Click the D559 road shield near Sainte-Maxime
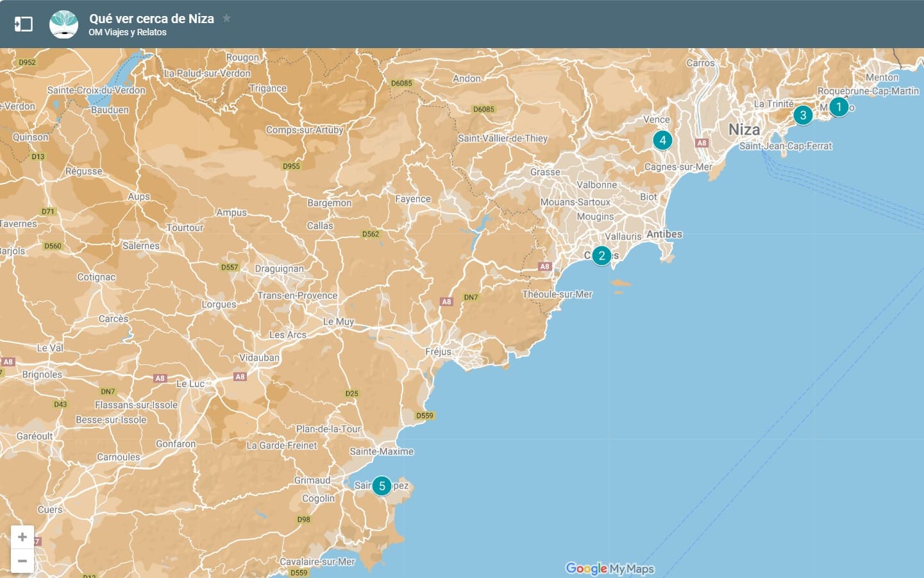This screenshot has height=578, width=924. click(x=424, y=416)
